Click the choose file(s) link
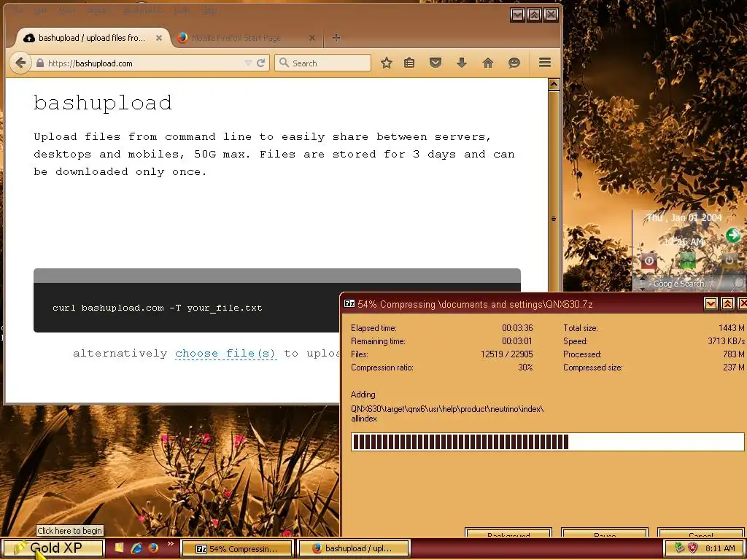 pos(225,354)
